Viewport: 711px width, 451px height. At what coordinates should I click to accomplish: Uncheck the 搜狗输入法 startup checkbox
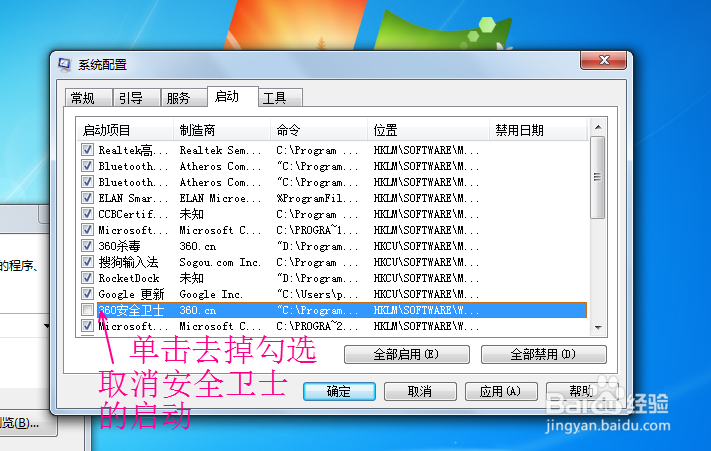pyautogui.click(x=87, y=262)
